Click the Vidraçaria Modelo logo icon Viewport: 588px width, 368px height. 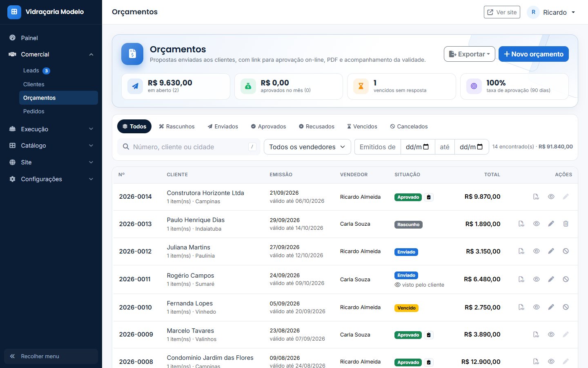point(14,12)
